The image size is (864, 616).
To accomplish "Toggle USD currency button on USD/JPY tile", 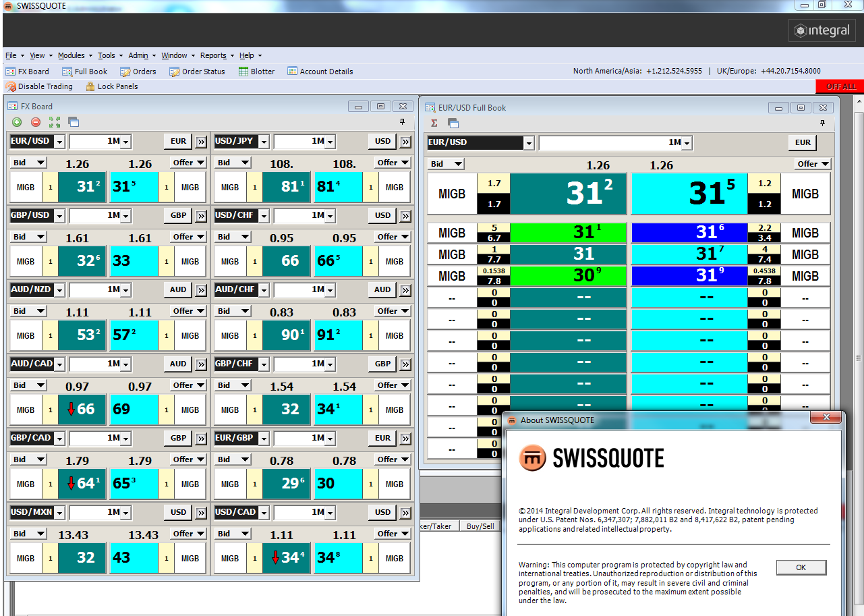I will (382, 142).
